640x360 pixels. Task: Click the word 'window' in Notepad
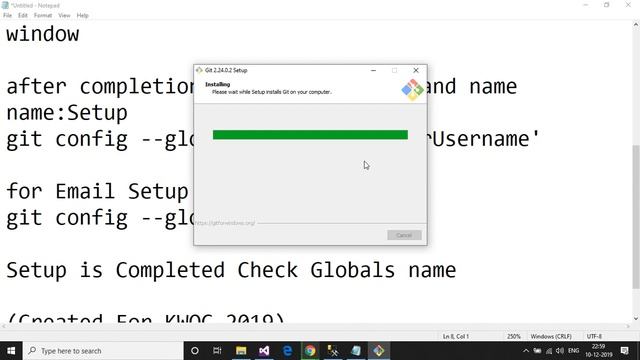[x=42, y=33]
